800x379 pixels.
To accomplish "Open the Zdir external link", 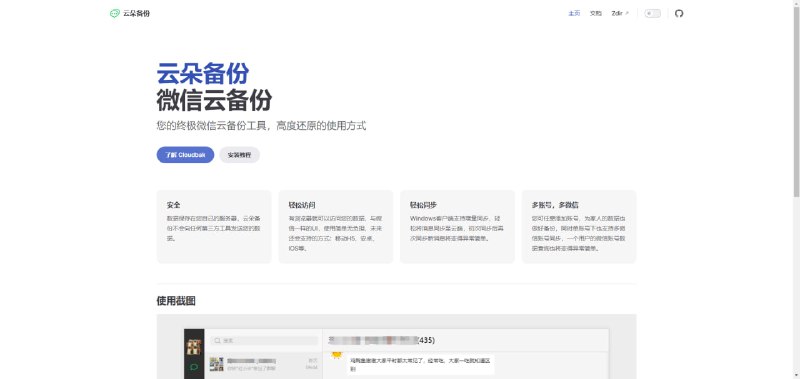I will pyautogui.click(x=620, y=13).
